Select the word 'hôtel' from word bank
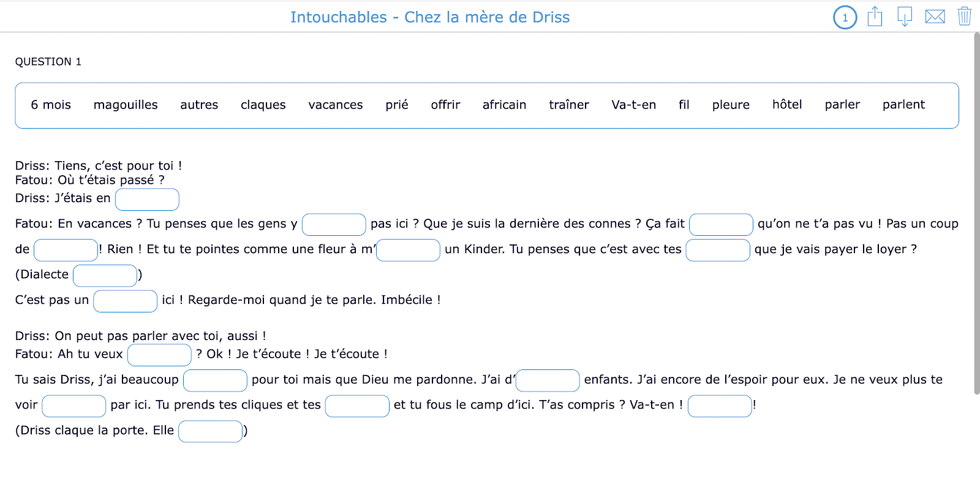 pos(787,105)
